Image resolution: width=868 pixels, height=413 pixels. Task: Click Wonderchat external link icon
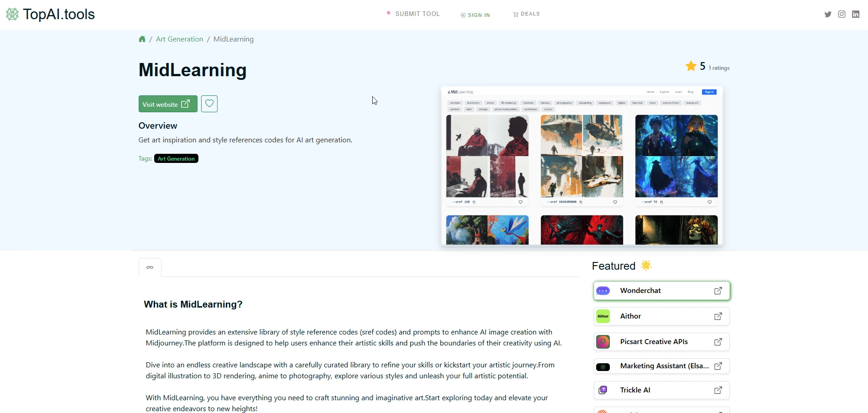pyautogui.click(x=718, y=291)
